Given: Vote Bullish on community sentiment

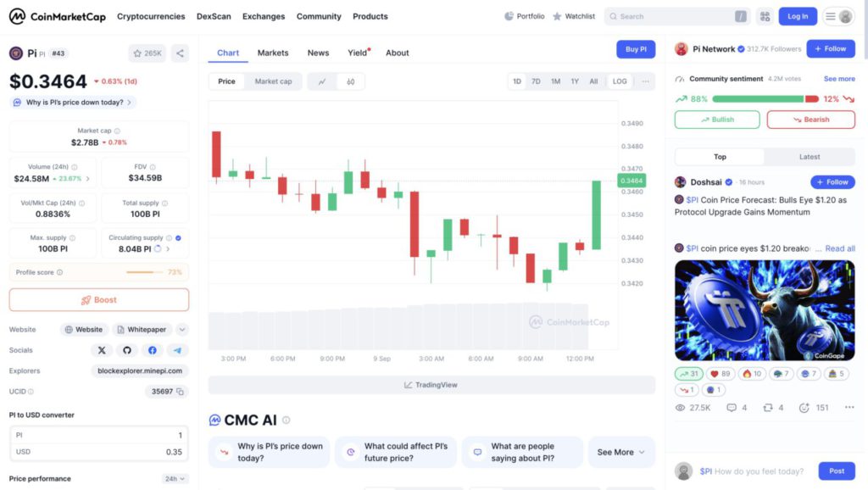Looking at the screenshot, I should (717, 120).
